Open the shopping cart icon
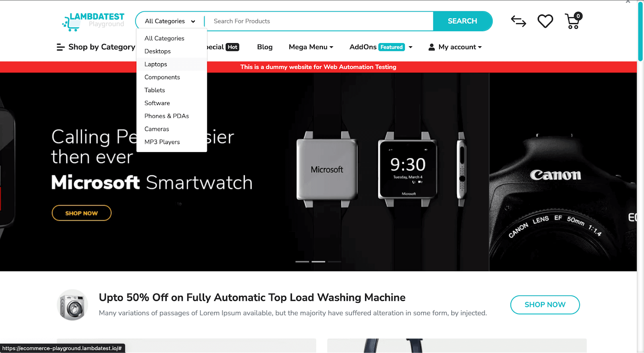The width and height of the screenshot is (644, 353). (573, 21)
